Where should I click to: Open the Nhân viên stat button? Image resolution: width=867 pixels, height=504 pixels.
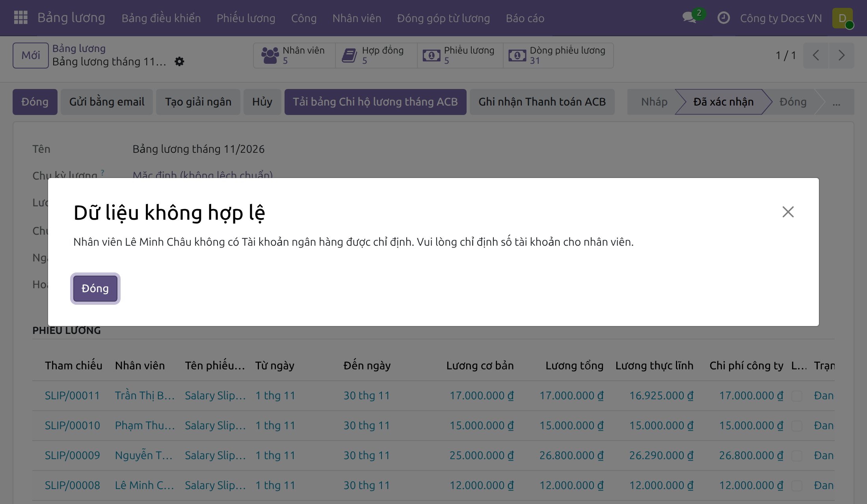(x=294, y=56)
